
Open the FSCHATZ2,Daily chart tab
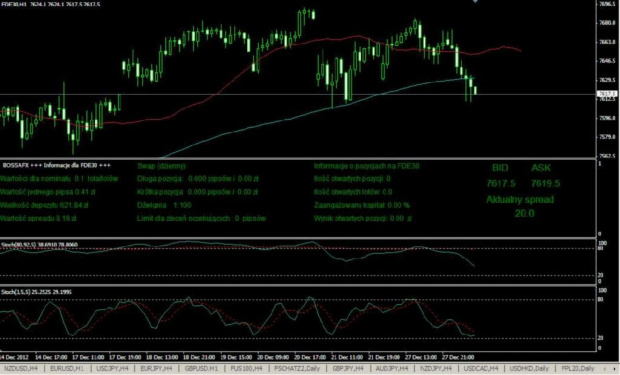[297, 369]
